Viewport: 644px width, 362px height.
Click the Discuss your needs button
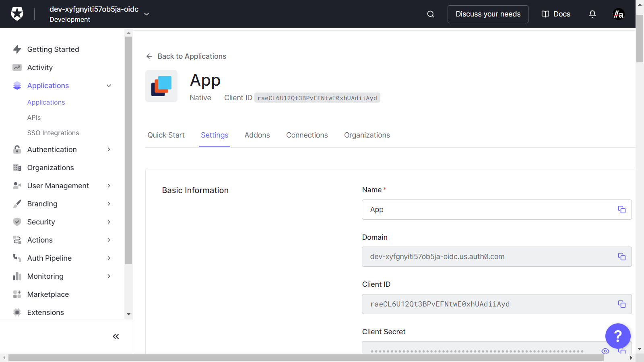[487, 14]
